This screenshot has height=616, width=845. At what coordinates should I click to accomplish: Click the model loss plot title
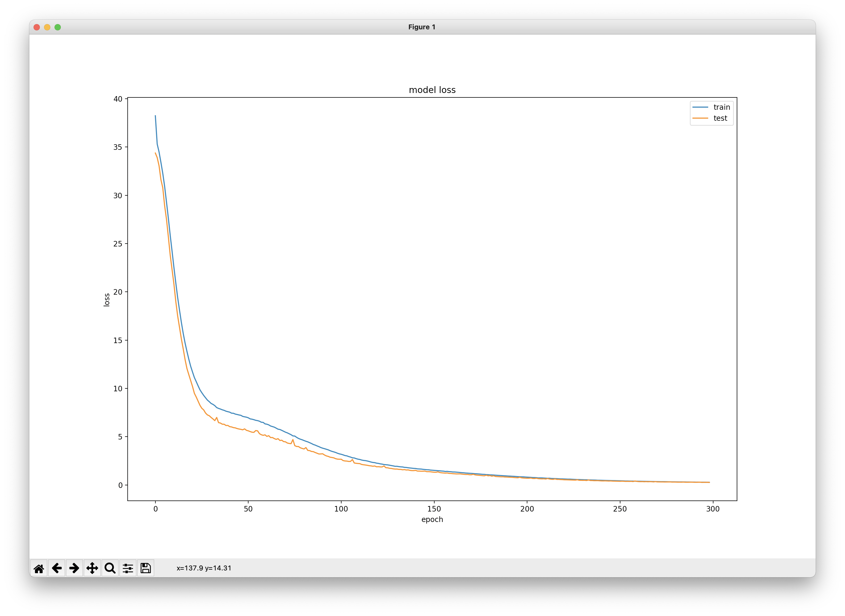432,90
